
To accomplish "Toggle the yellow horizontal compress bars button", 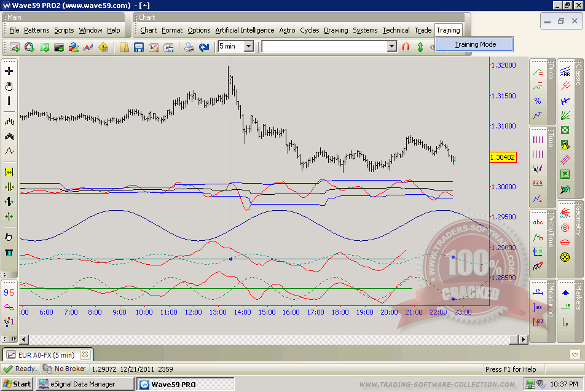I will pyautogui.click(x=9, y=172).
